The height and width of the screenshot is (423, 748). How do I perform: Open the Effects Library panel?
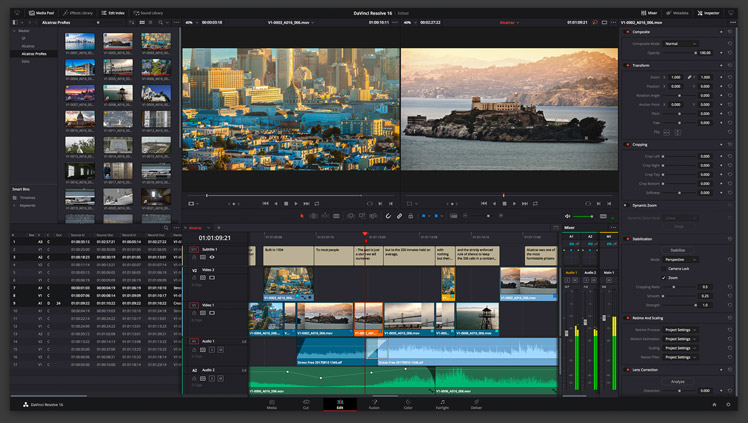pyautogui.click(x=78, y=12)
